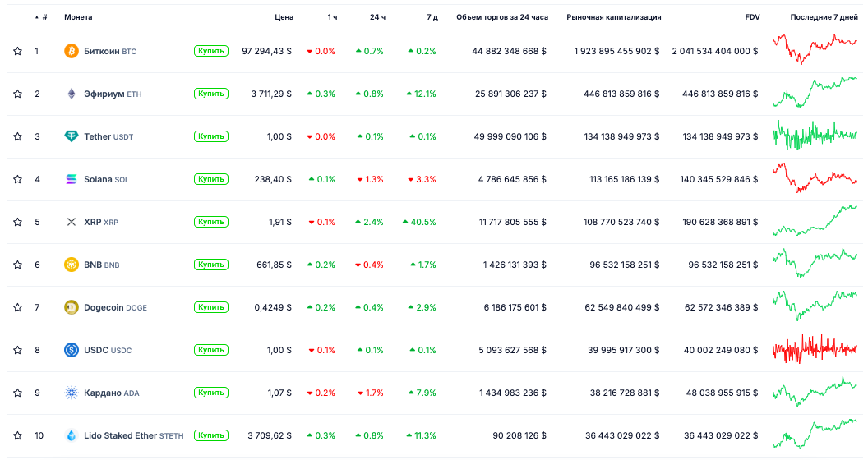Click the XRP logo icon
Viewport: 868px width, 460px height.
tap(72, 222)
